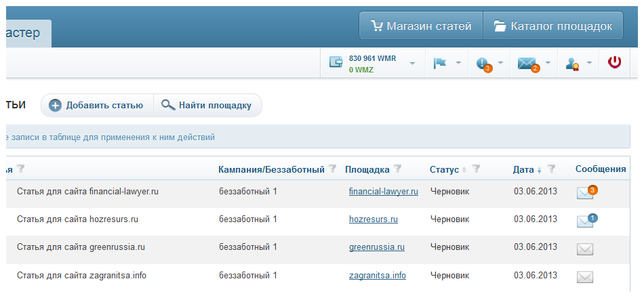The height and width of the screenshot is (298, 644).
Task: Open notifications alert icon with badge 3
Action: [484, 65]
